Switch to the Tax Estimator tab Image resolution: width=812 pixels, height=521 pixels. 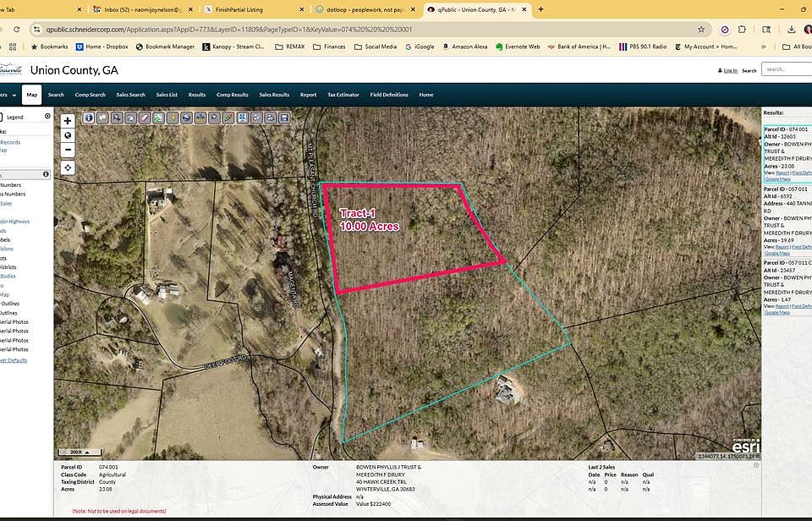tap(343, 95)
